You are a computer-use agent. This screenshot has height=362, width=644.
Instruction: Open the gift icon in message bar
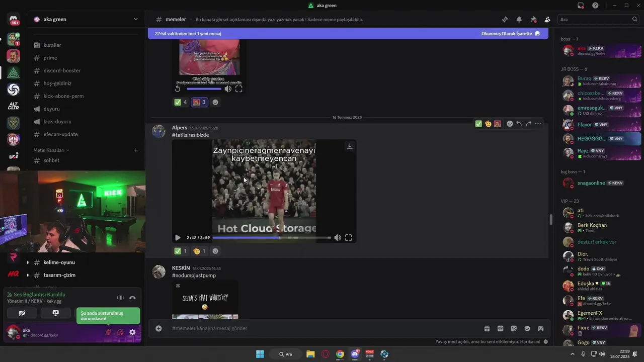[487, 328]
